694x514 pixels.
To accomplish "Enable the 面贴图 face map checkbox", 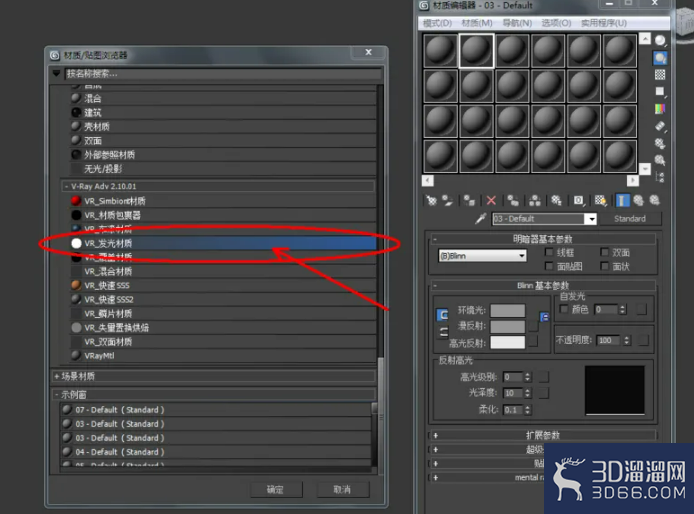I will [549, 266].
